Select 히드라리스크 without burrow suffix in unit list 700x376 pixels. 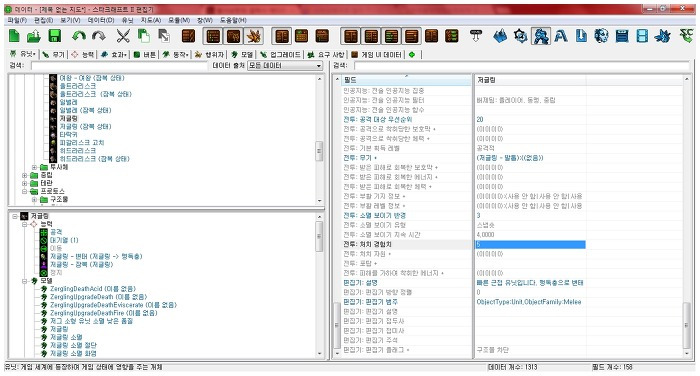(78, 151)
